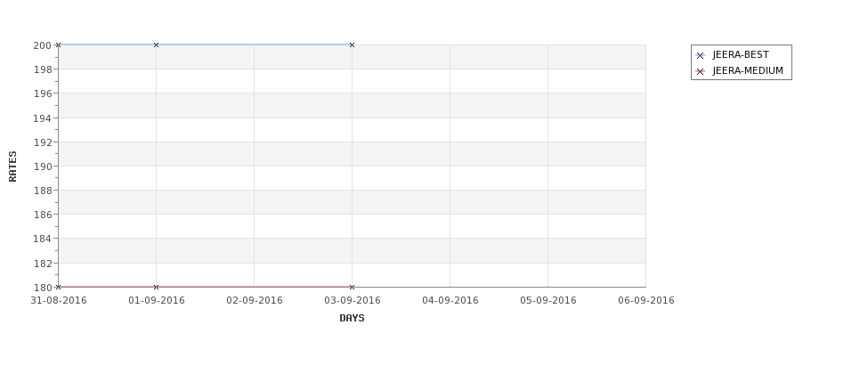Image resolution: width=868 pixels, height=382 pixels.
Task: Click the 196 rate axis label
Action: (43, 93)
